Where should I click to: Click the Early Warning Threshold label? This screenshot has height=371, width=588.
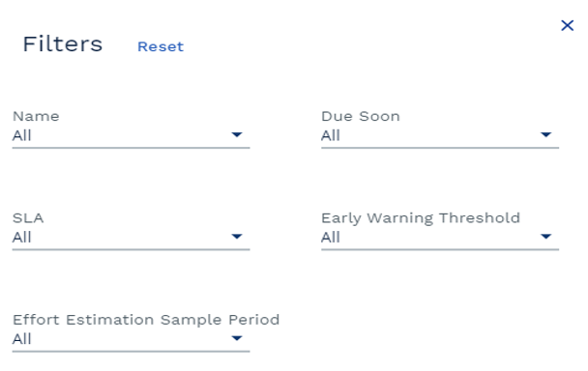421,218
